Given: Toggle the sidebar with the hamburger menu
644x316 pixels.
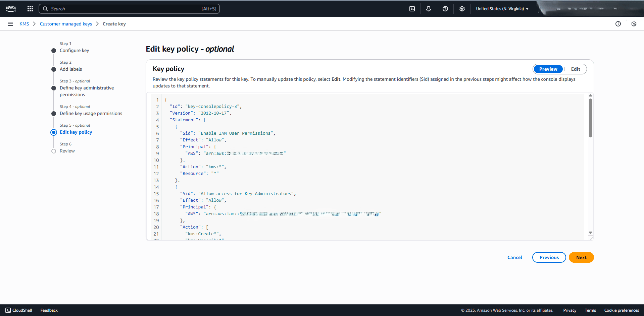Looking at the screenshot, I should point(10,24).
